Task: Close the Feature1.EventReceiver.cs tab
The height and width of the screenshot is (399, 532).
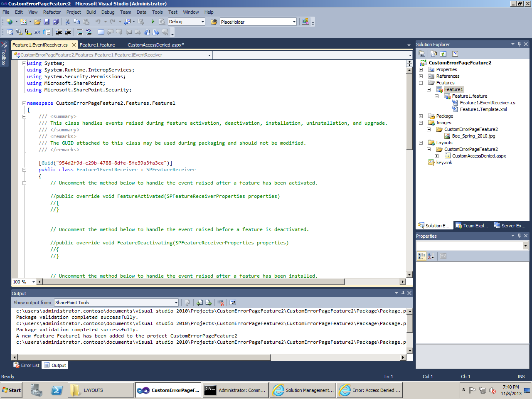Action: (74, 45)
